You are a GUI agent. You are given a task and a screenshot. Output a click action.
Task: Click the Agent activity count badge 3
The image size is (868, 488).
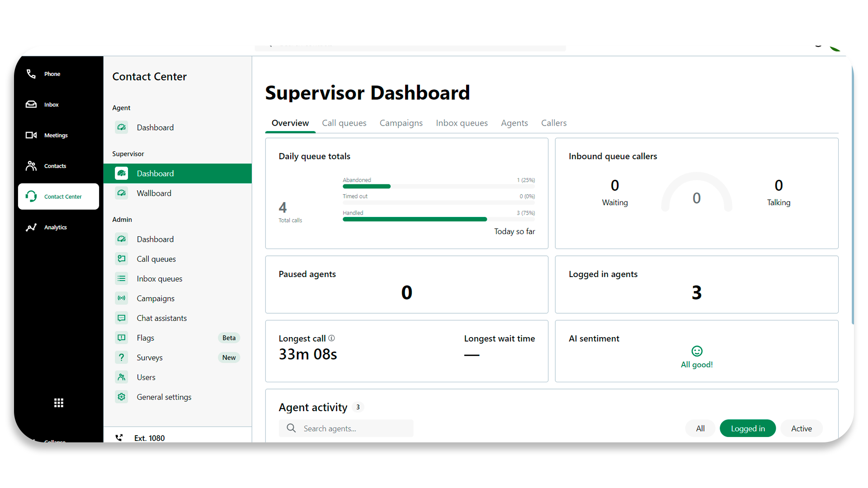pyautogui.click(x=358, y=407)
